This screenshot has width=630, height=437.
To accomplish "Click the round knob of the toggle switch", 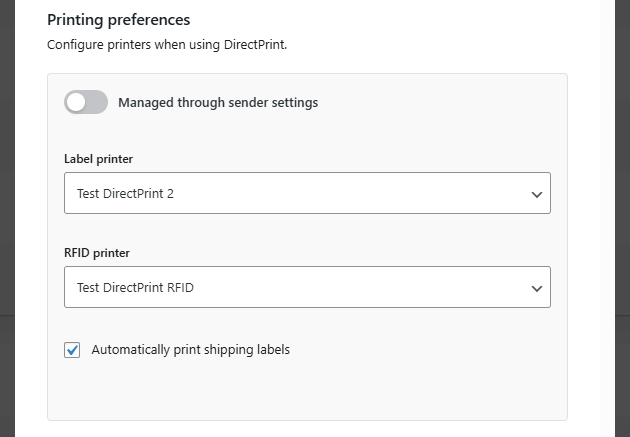I will coord(76,102).
